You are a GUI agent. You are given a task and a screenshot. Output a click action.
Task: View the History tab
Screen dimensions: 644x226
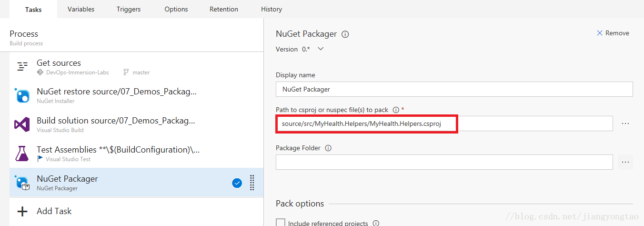[x=272, y=9]
